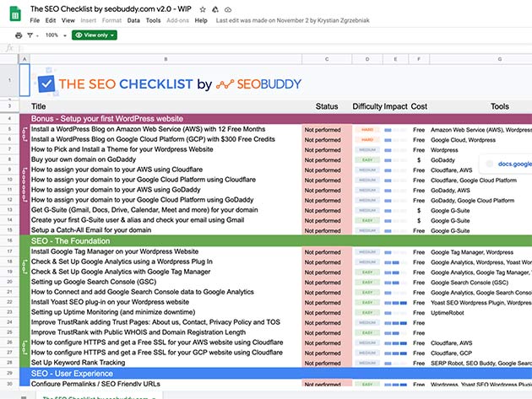
Task: Click the move-to-Drive icon beside the title
Action: coord(215,9)
